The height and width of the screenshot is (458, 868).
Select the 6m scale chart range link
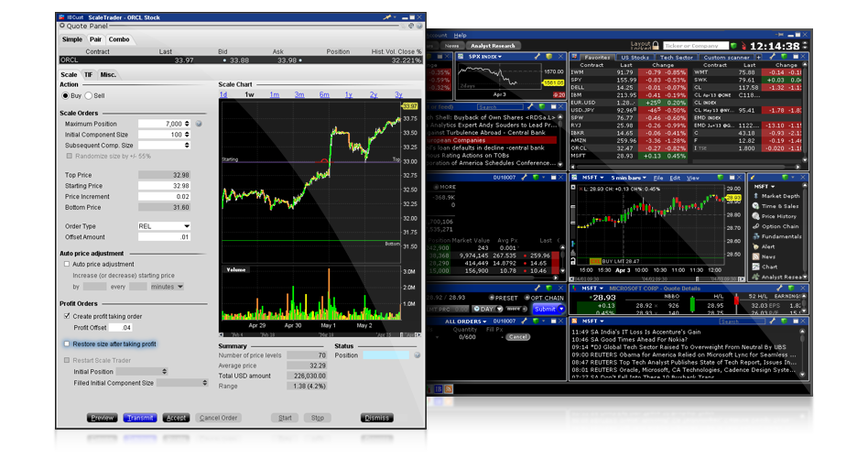pos(324,94)
